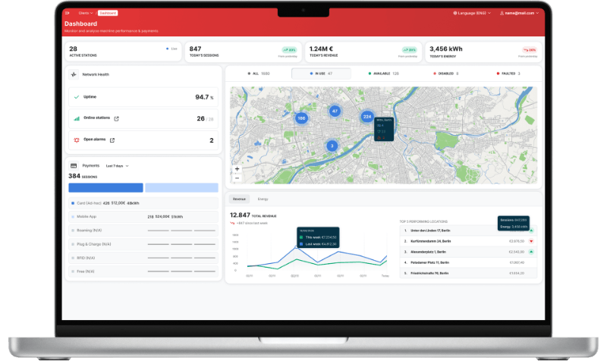
Task: Open the Language (ENG) dropdown
Action: click(x=472, y=13)
